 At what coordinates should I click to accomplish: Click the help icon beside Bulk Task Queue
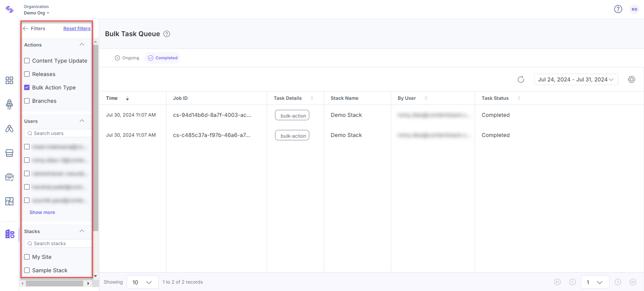tap(167, 34)
